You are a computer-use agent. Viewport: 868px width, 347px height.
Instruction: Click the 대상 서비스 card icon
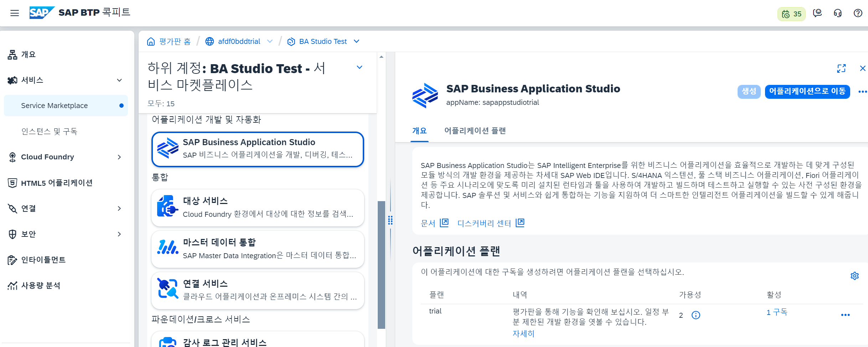[x=168, y=206]
